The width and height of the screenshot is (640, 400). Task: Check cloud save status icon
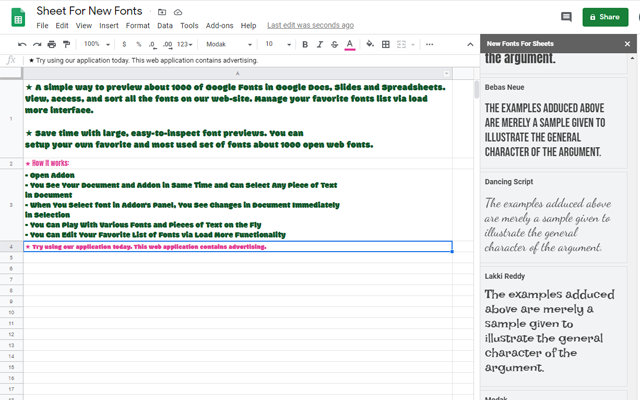[178, 12]
